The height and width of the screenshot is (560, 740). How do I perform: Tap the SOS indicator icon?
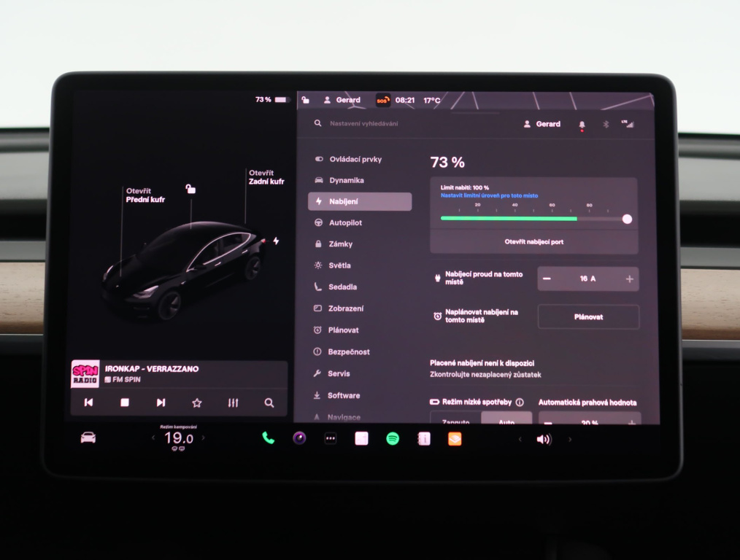pos(382,100)
